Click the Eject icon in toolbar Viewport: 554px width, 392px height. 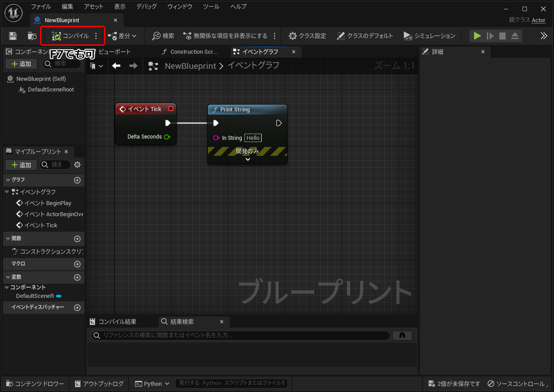[515, 36]
